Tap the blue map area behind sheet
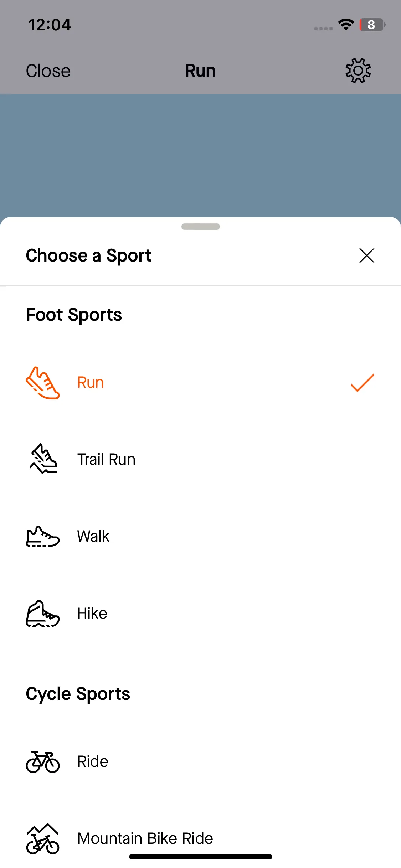This screenshot has height=868, width=401. point(200,155)
